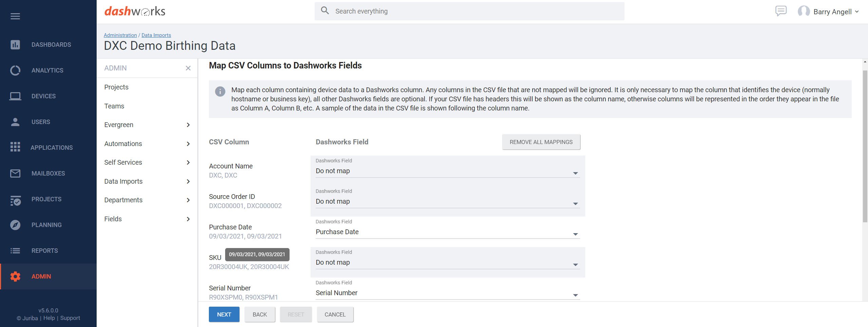Open Reports list icon
This screenshot has width=868, height=327.
pos(15,251)
